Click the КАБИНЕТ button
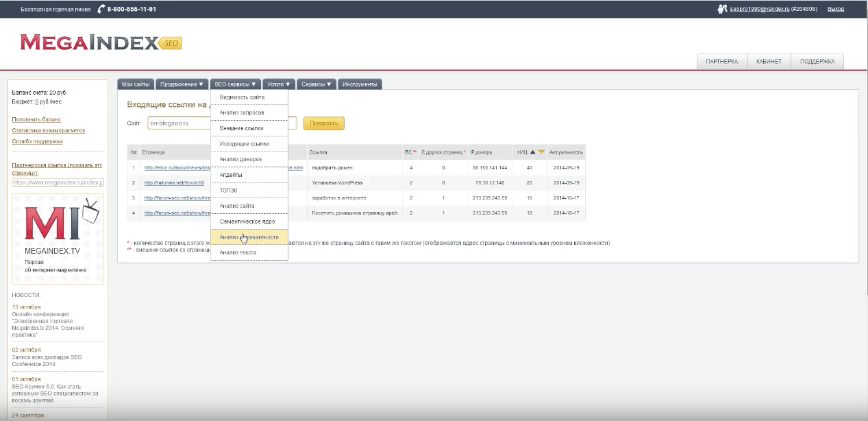The height and width of the screenshot is (421, 868). tap(768, 62)
